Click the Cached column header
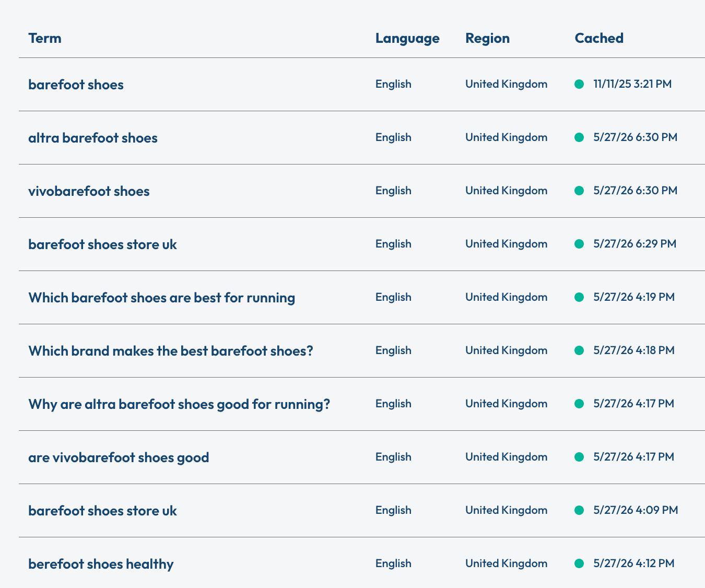The image size is (705, 588). pyautogui.click(x=599, y=38)
